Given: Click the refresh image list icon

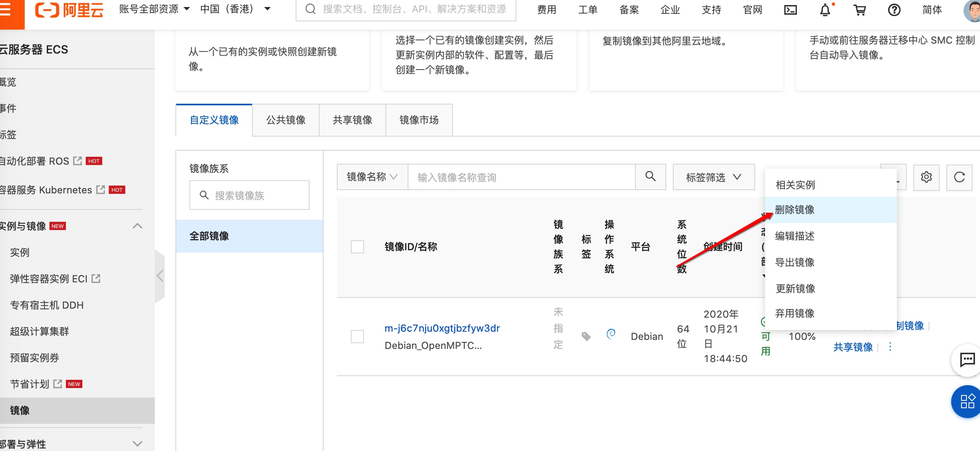Looking at the screenshot, I should tap(959, 177).
